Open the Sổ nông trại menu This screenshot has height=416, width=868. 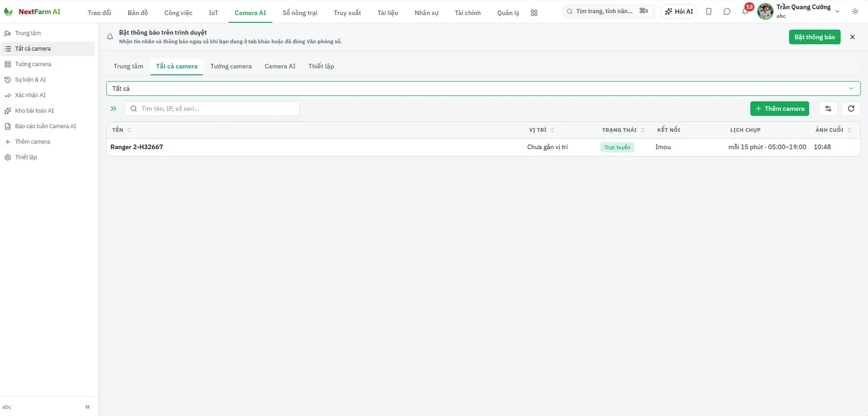[x=300, y=12]
